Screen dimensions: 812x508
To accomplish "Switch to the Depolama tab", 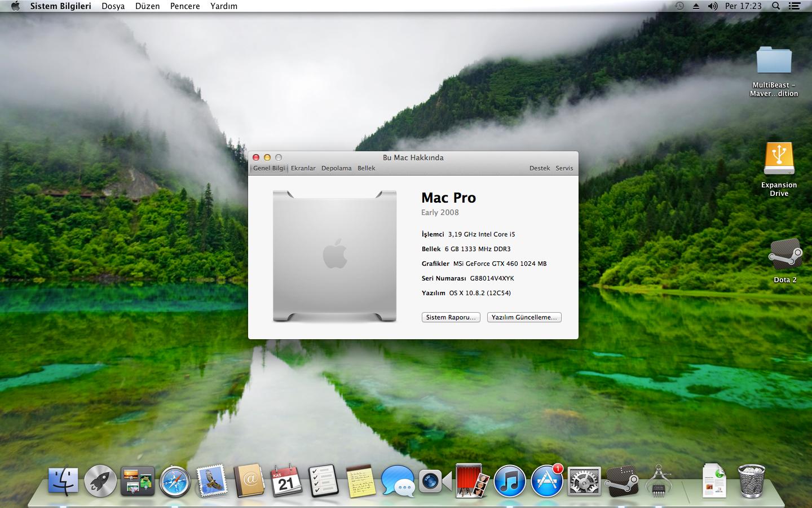I will click(x=337, y=168).
